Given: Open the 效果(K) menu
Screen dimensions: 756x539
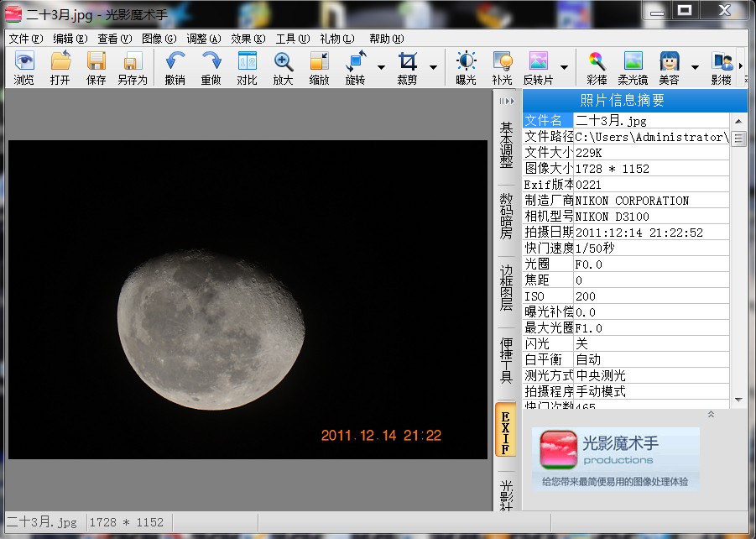Looking at the screenshot, I should pos(248,39).
